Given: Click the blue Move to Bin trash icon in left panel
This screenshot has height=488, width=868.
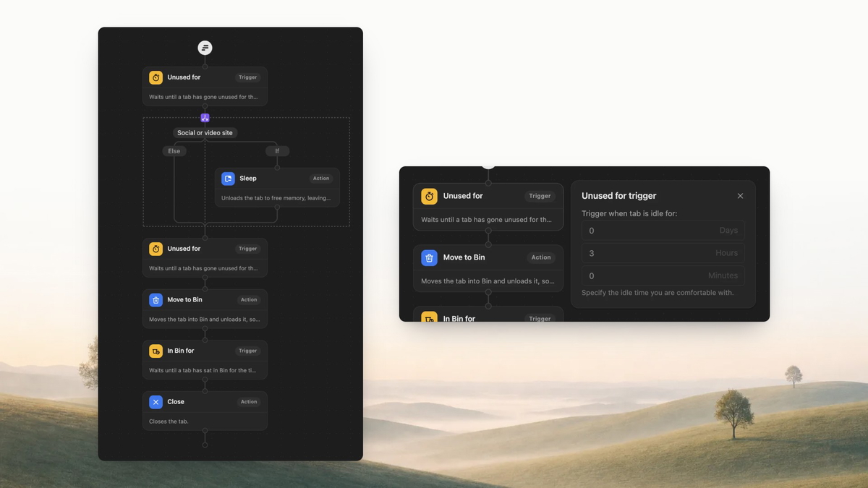Looking at the screenshot, I should [x=156, y=300].
